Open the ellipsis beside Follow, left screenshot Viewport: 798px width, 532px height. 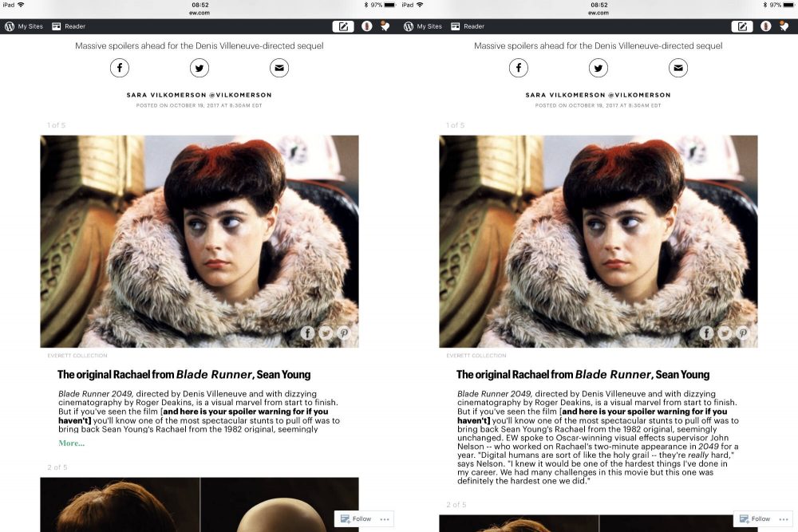pyautogui.click(x=385, y=519)
